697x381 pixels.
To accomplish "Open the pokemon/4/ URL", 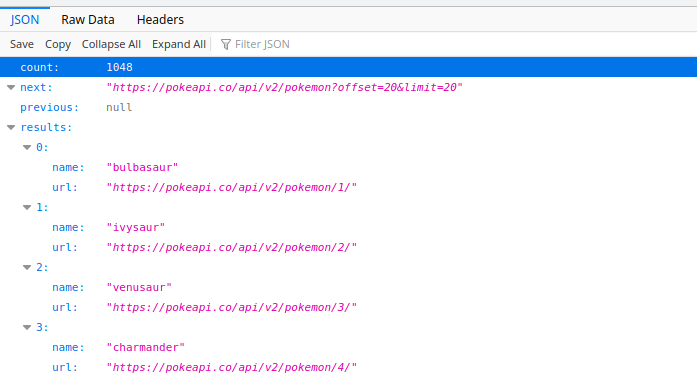I will pos(232,367).
